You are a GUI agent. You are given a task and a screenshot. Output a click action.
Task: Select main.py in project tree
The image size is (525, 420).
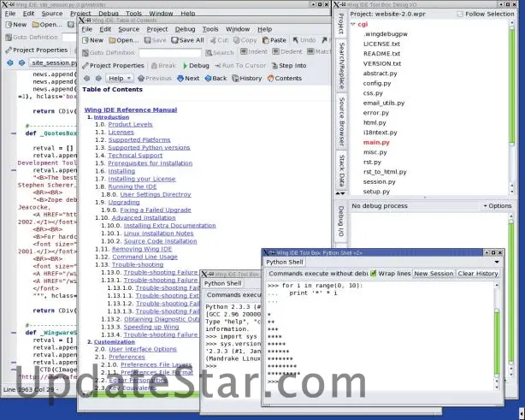(x=376, y=142)
